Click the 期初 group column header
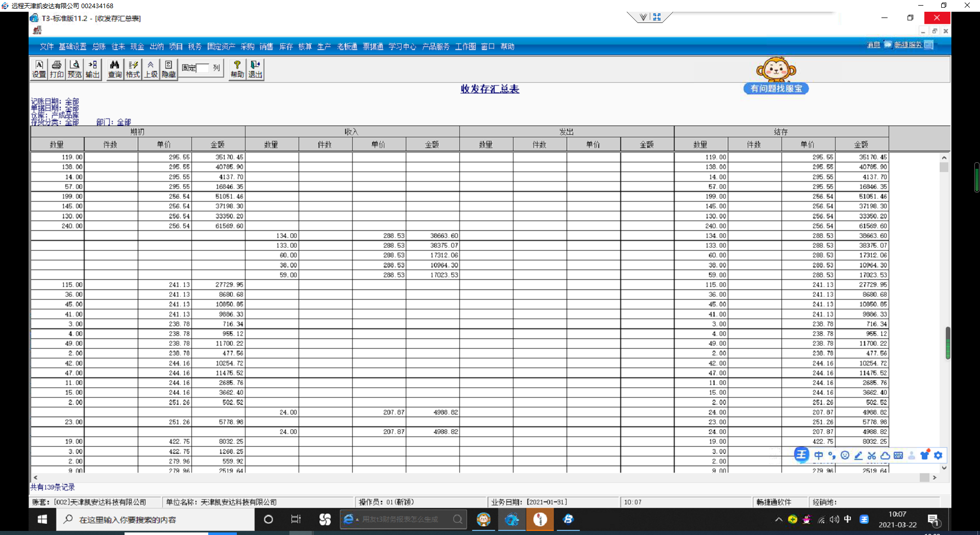The width and height of the screenshot is (980, 535). pos(137,132)
